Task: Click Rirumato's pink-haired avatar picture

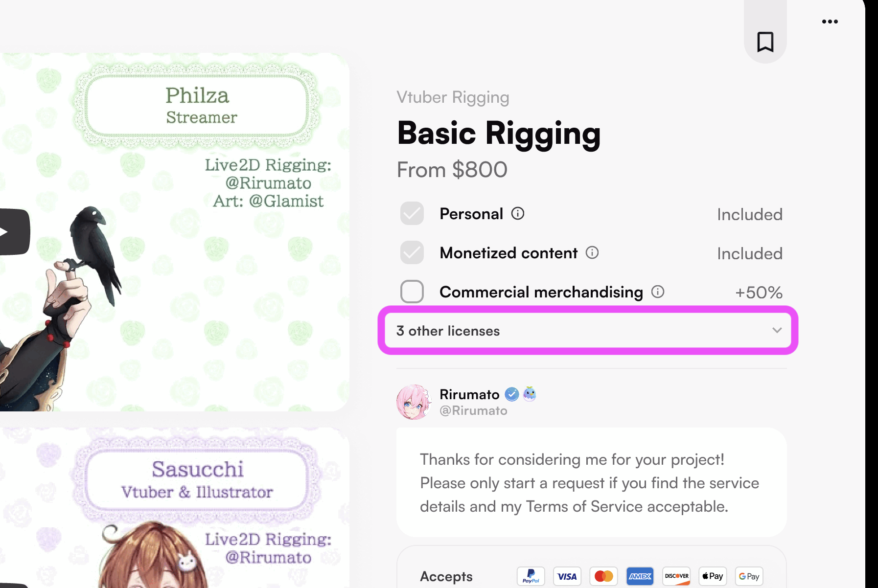Action: (414, 402)
